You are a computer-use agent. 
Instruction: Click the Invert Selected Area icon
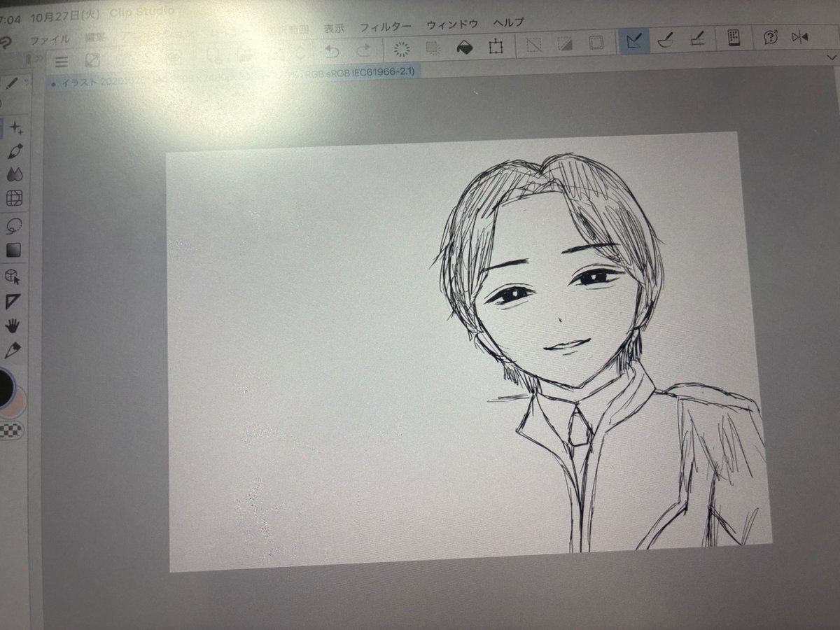coord(565,44)
